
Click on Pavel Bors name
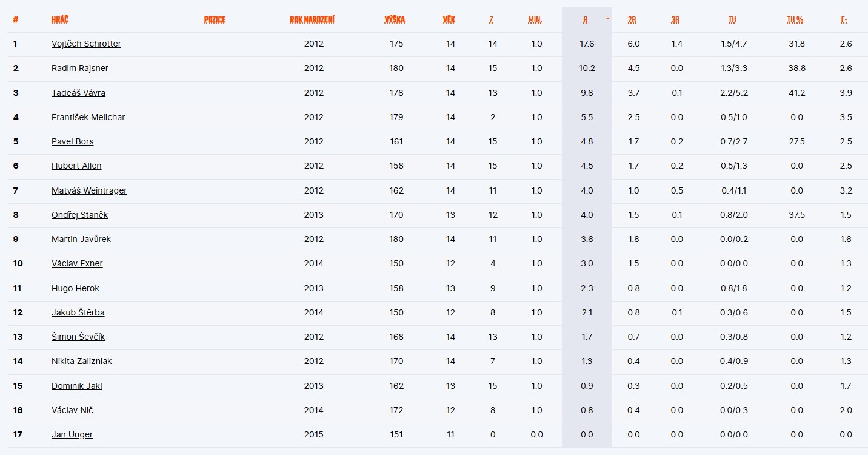72,141
